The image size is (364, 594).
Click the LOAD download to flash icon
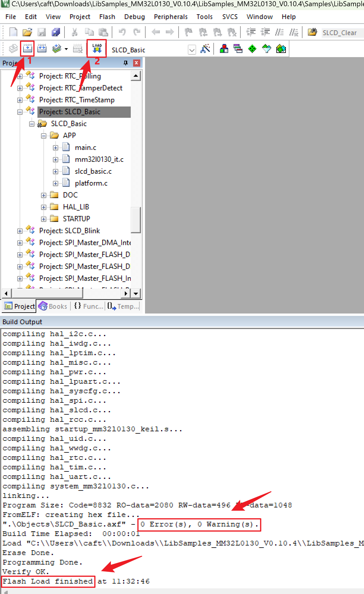[97, 49]
